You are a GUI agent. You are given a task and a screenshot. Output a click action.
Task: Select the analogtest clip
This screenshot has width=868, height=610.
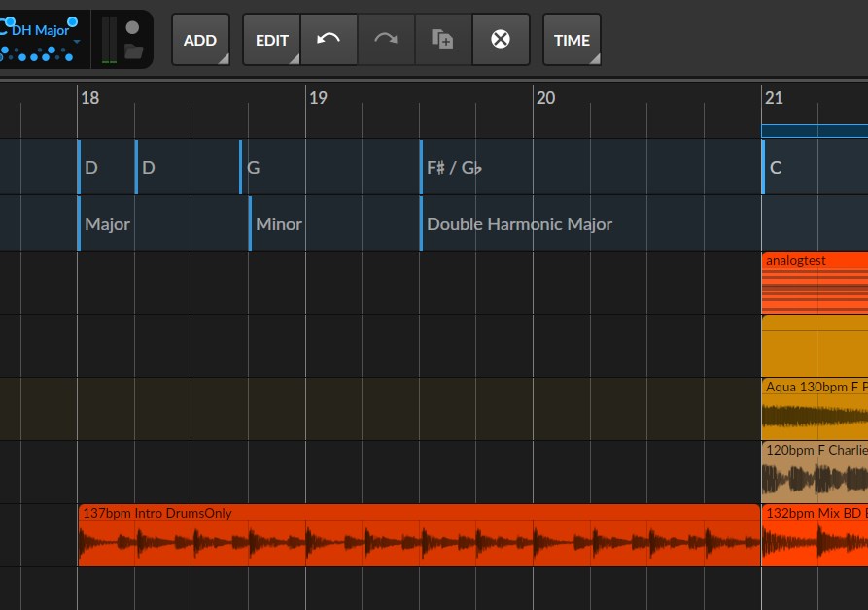[815, 283]
